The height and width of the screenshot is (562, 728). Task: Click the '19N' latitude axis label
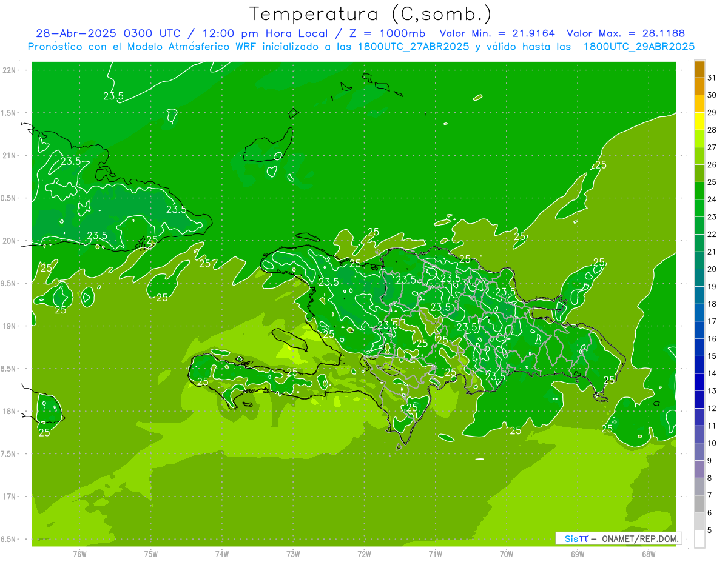point(9,326)
